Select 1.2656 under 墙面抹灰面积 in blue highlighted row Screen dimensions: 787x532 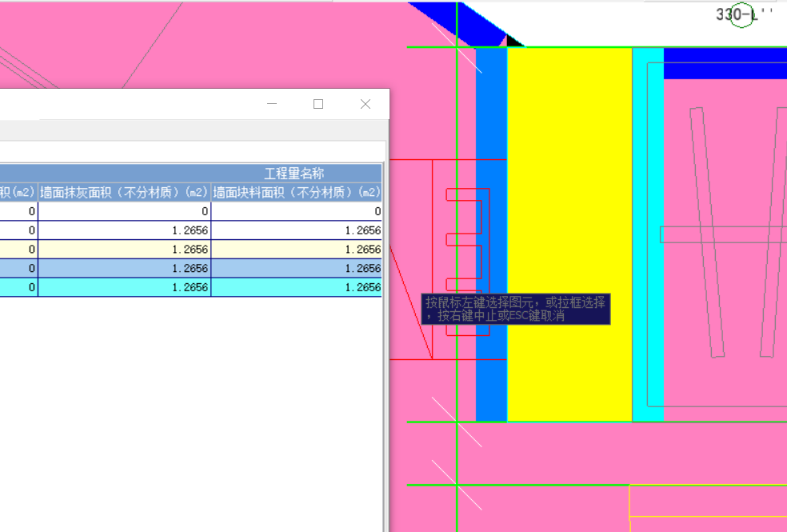(124, 269)
